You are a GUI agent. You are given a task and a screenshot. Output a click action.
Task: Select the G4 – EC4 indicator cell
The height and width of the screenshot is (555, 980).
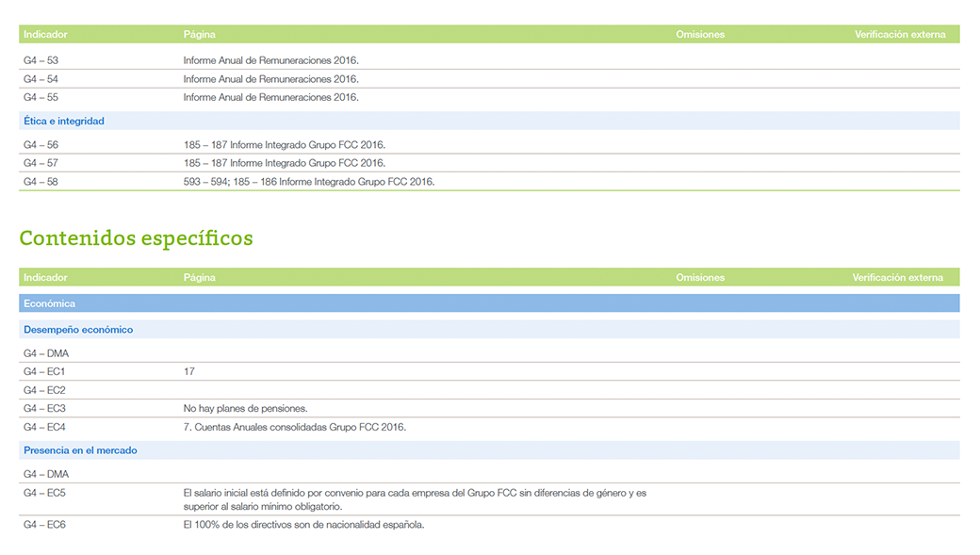click(x=43, y=428)
